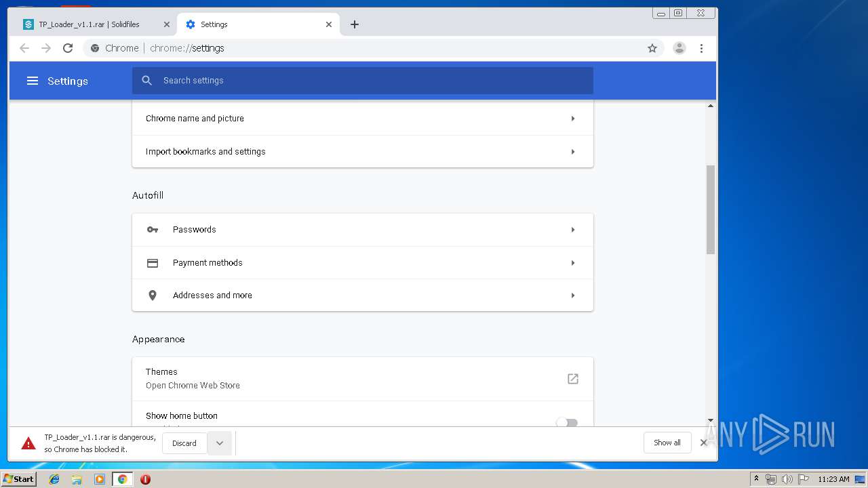Click the network tray icon
This screenshot has height=488, width=868.
point(771,479)
